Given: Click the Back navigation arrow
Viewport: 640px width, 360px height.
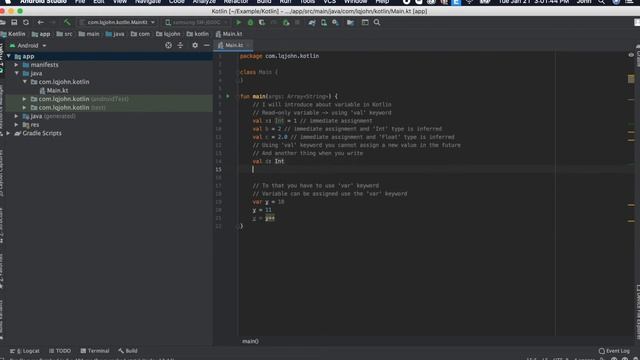Looking at the screenshot, I should (40, 22).
